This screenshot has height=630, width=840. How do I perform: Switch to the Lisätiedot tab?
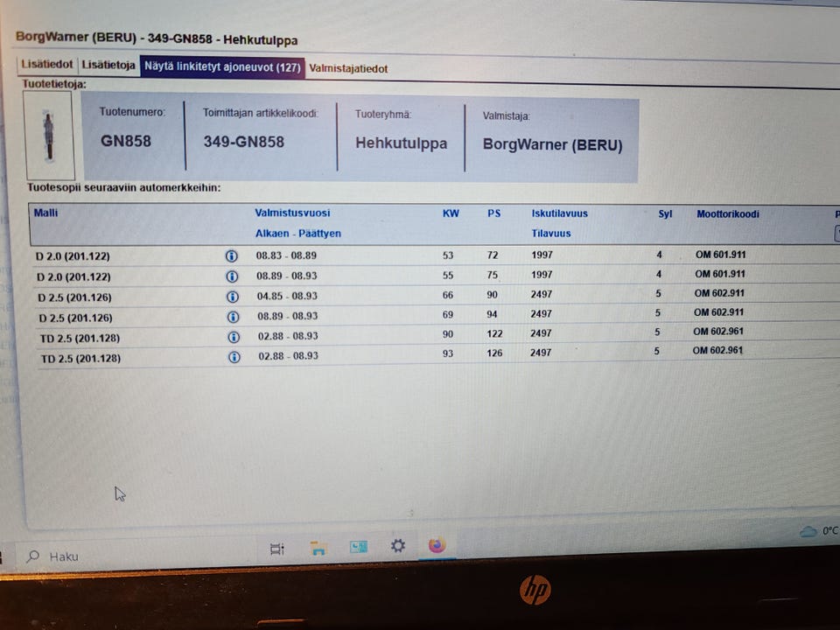(47, 64)
